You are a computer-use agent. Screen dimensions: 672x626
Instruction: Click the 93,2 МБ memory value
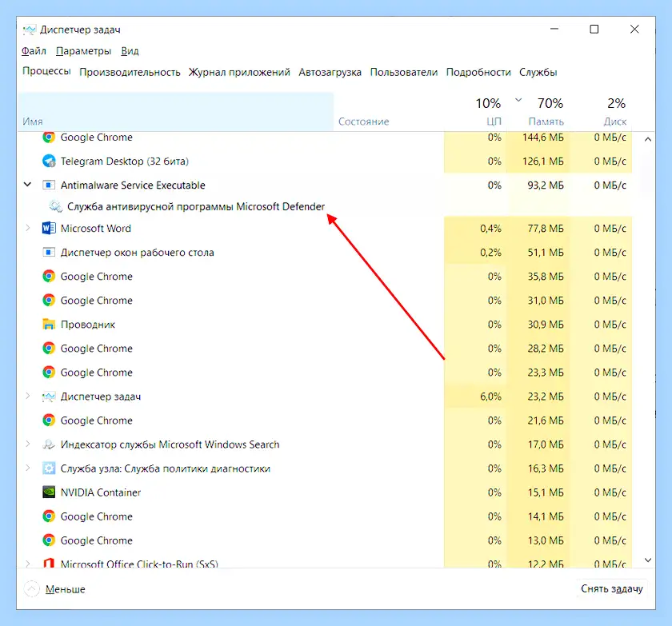[x=545, y=185]
